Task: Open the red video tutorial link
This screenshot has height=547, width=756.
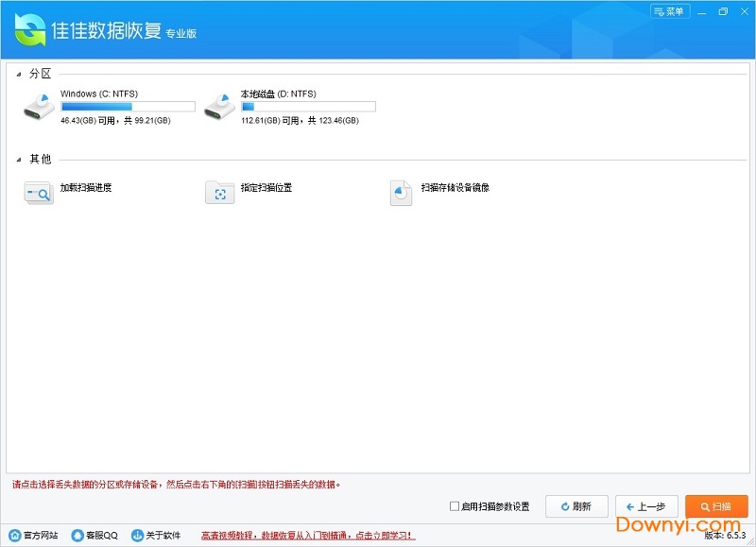Action: coord(308,536)
